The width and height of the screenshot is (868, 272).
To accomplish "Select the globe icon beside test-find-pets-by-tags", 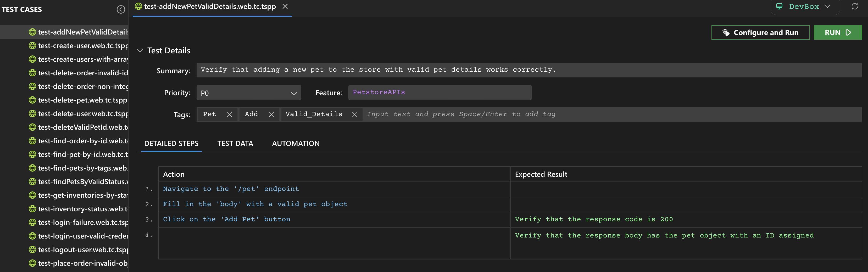I will tap(32, 168).
